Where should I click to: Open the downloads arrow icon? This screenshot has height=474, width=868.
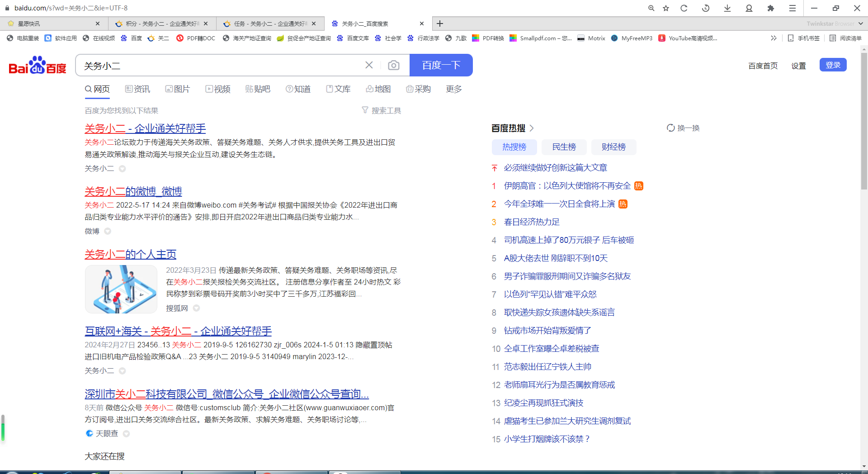727,8
